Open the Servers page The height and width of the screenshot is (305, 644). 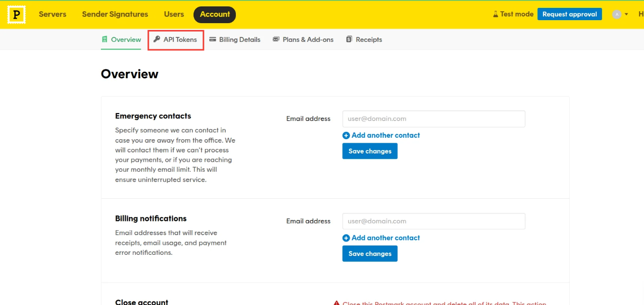(52, 14)
